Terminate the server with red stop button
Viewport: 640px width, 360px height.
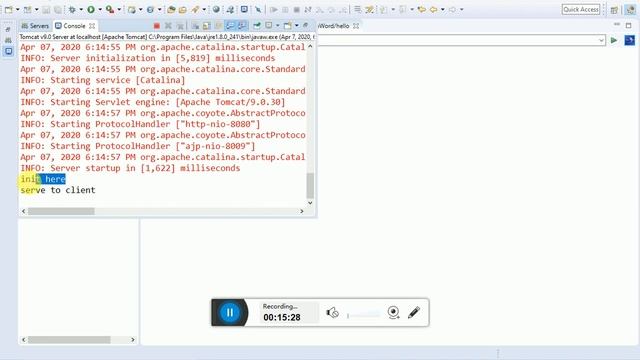(x=156, y=26)
